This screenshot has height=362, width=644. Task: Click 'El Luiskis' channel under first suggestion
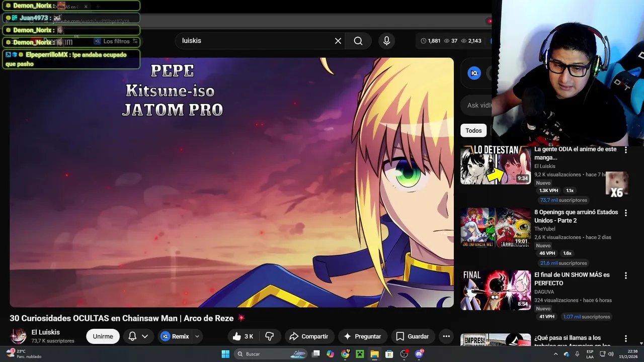coord(545,166)
